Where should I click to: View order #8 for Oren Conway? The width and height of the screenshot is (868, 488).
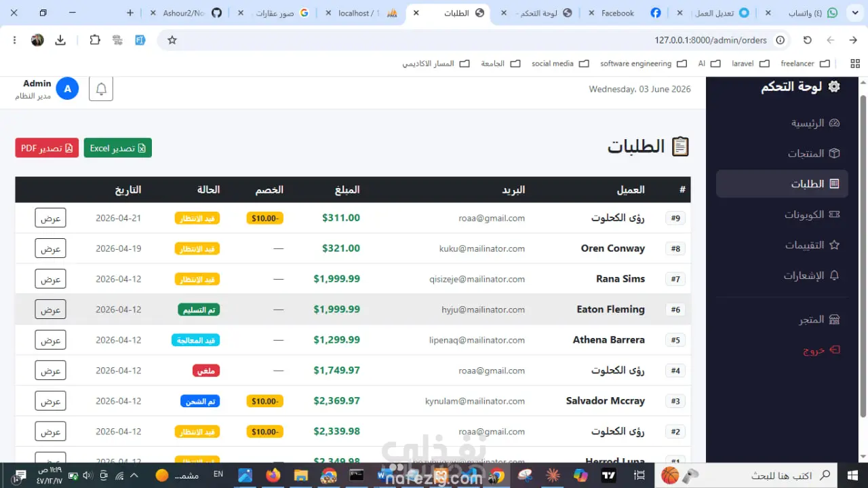tap(51, 248)
